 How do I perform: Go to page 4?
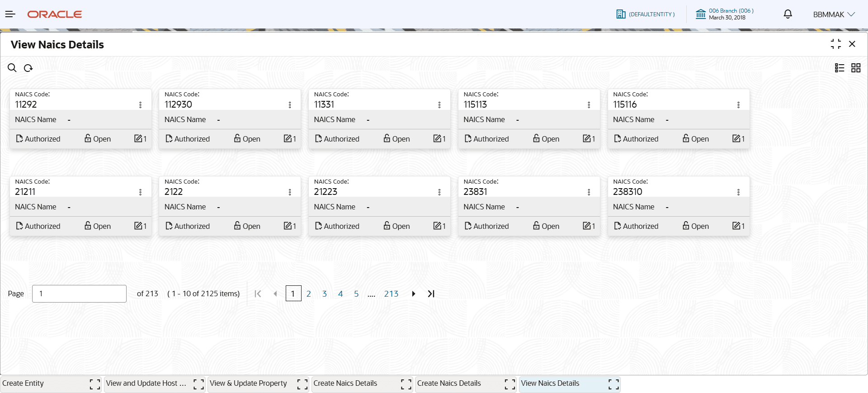[x=340, y=294]
